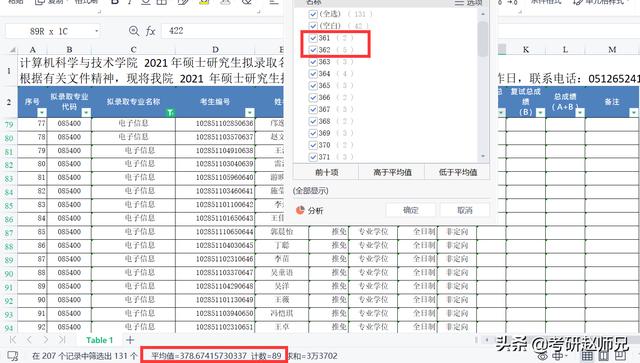This screenshot has height=363, width=640.
Task: Select column M header
Action: 612,49
